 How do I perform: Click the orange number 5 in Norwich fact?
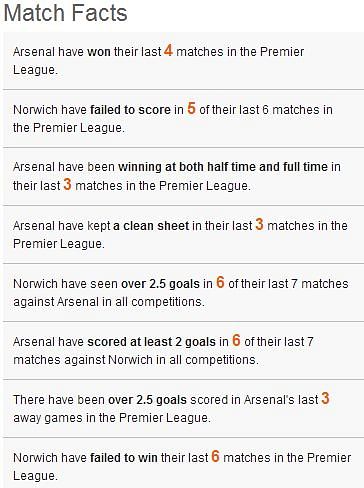tap(191, 108)
